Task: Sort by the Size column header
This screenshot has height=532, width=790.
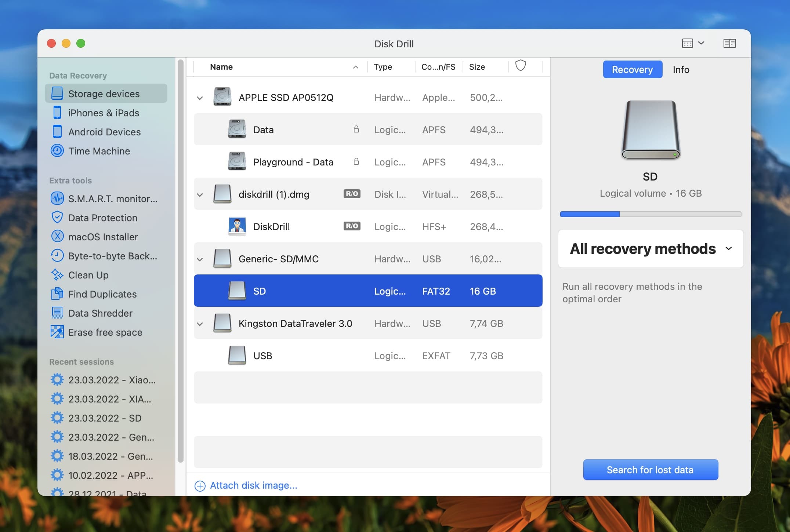Action: (x=477, y=67)
